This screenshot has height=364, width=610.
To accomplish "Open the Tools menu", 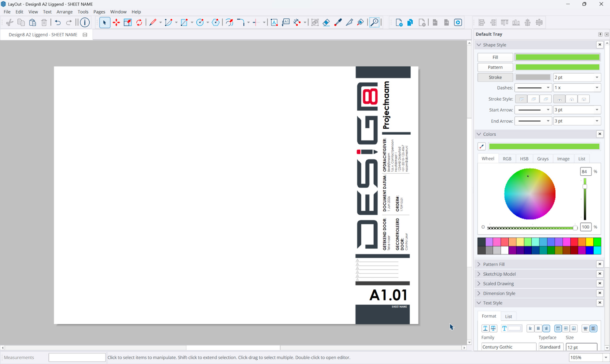I will 83,12.
